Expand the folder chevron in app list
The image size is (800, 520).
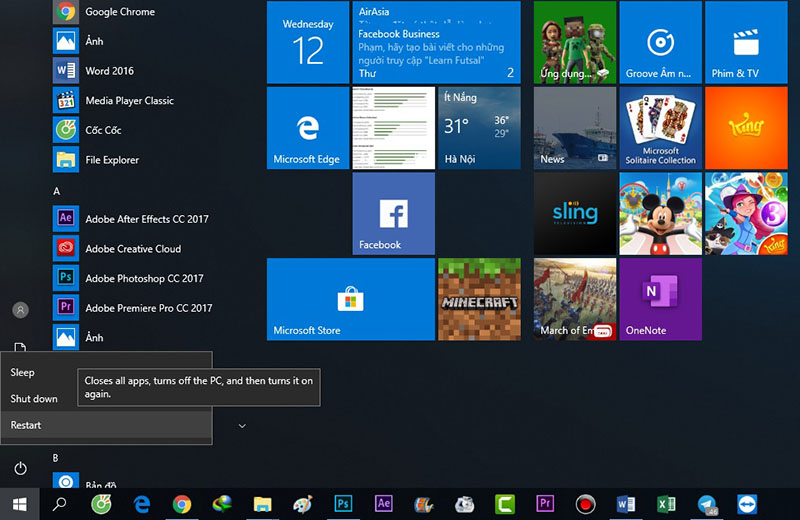click(242, 426)
